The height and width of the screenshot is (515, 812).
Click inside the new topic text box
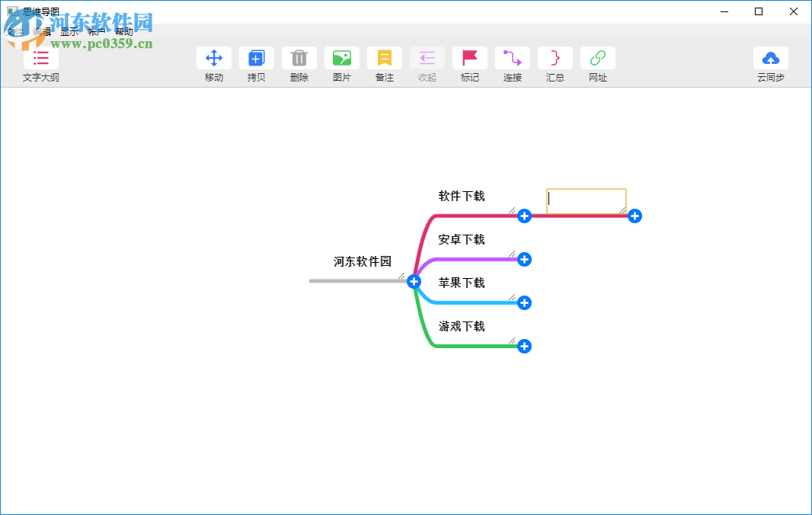click(x=587, y=200)
